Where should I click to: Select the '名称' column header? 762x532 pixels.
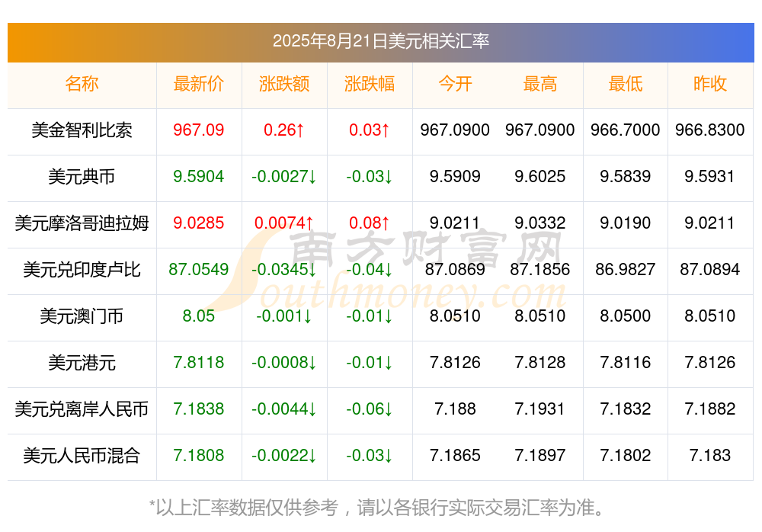click(82, 84)
